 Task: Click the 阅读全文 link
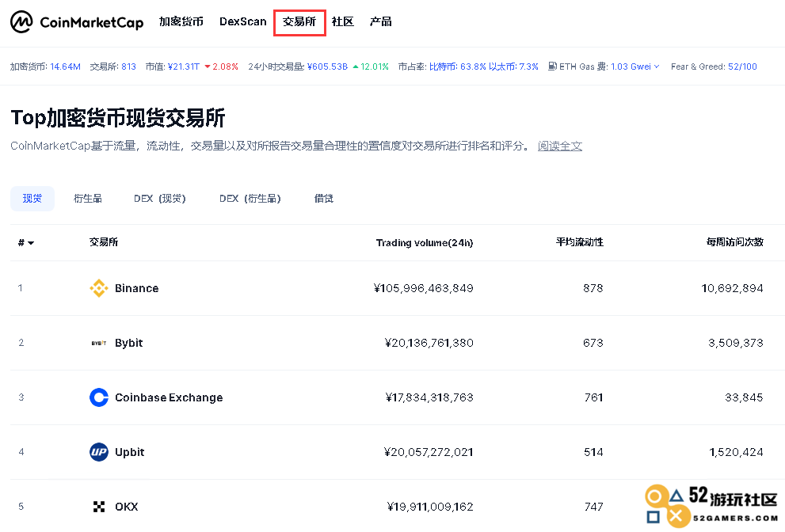coord(560,146)
